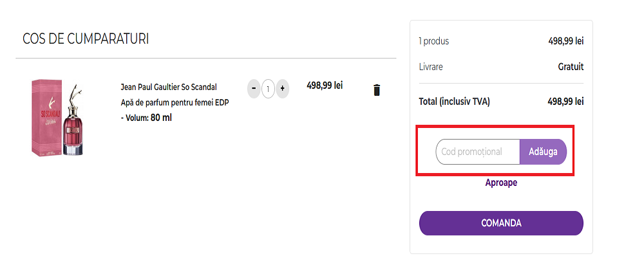644x274 pixels.
Task: Open the Jean Paul Gaultier So Scandal link
Action: tap(169, 87)
